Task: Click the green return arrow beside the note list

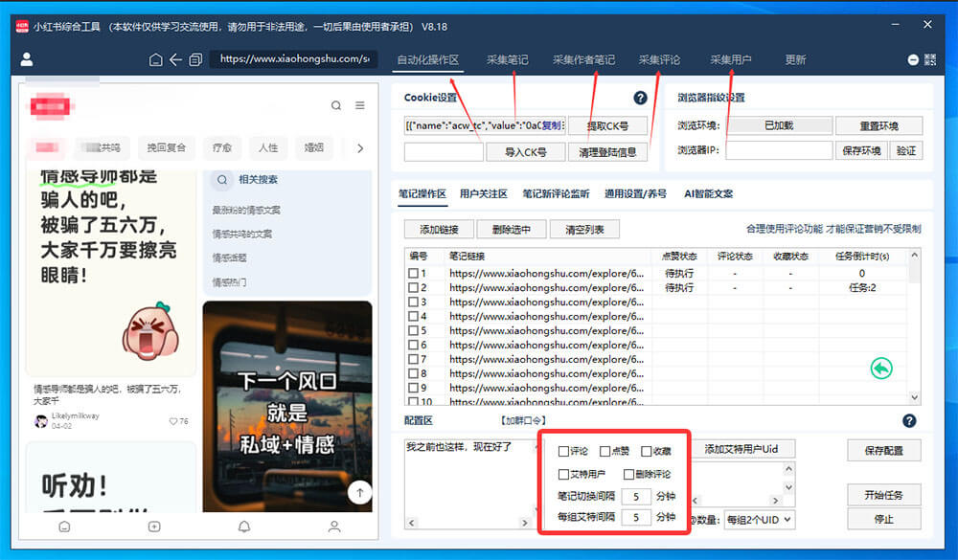Action: (880, 368)
